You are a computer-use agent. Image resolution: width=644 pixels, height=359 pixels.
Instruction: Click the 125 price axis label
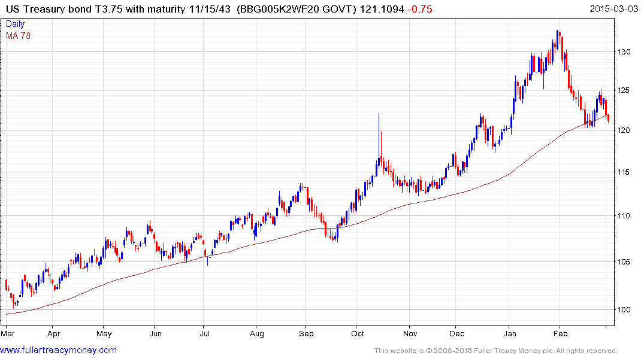point(624,90)
